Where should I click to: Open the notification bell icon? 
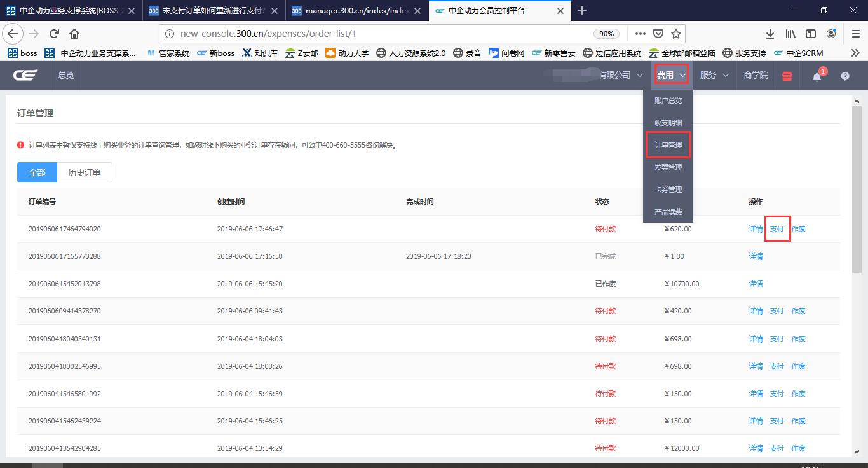point(817,76)
